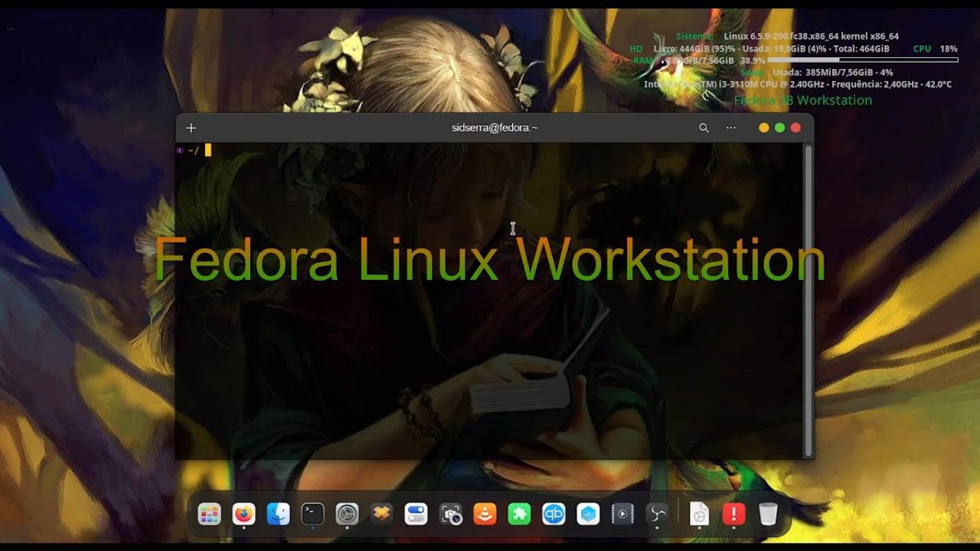Close the terminal with red button
Screen dimensions: 980x551
[795, 128]
